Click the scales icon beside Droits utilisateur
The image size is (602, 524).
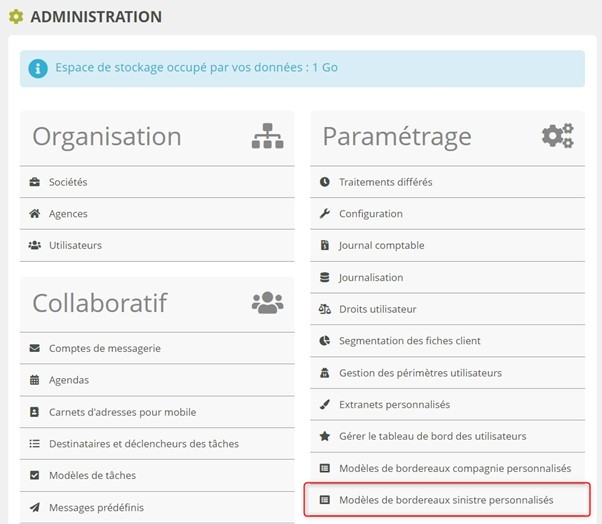324,309
